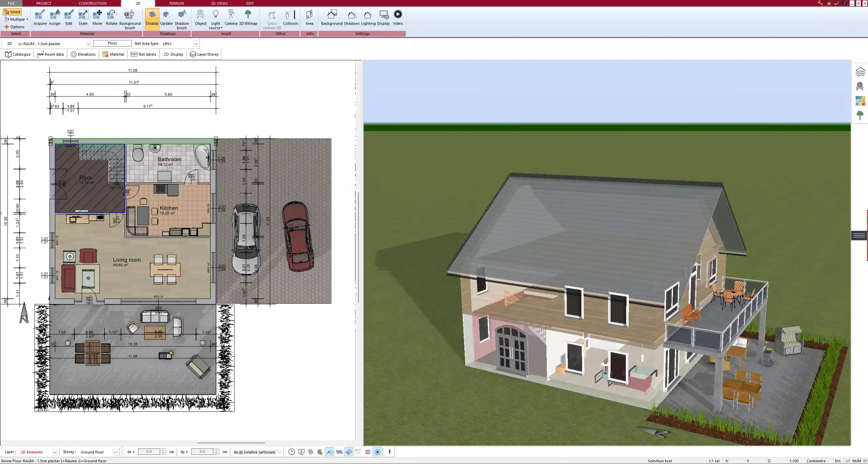The image size is (868, 464).
Task: Toggle the north arrow N button
Action: coord(377,452)
